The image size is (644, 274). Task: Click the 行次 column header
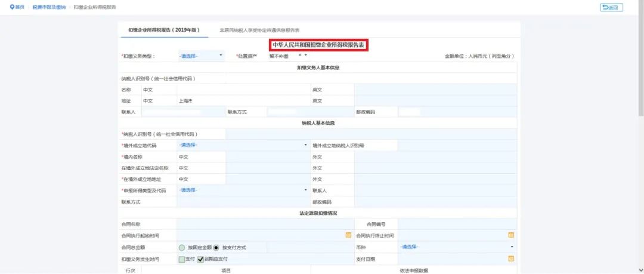[130, 270]
